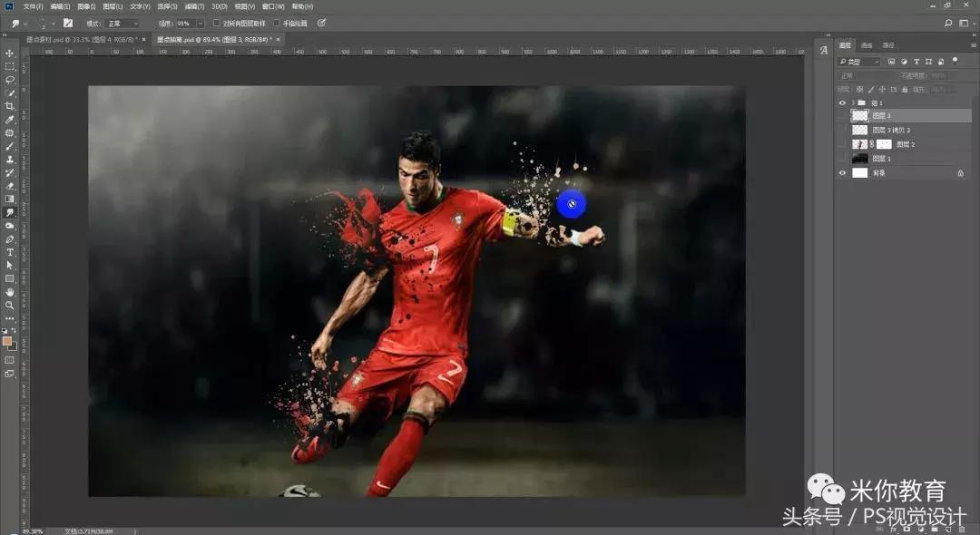Open the blend Mode dropdown in options bar
The height and width of the screenshot is (535, 980).
[x=122, y=24]
